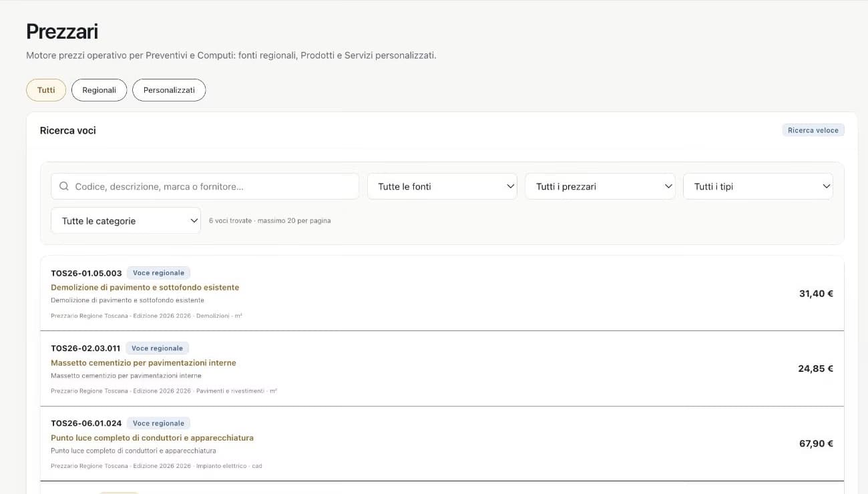Select the Tutti filter pill

pyautogui.click(x=46, y=90)
